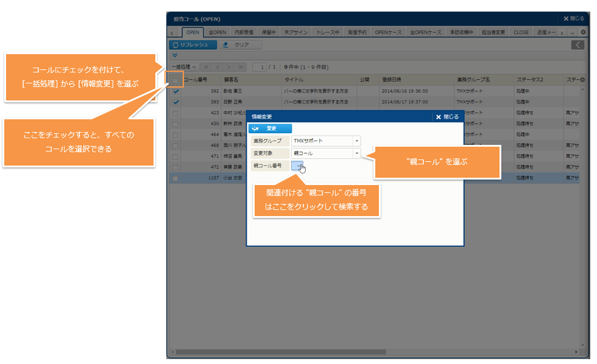The height and width of the screenshot is (364, 597).
Task: Click the クリア eraser icon button
Action: 240,45
